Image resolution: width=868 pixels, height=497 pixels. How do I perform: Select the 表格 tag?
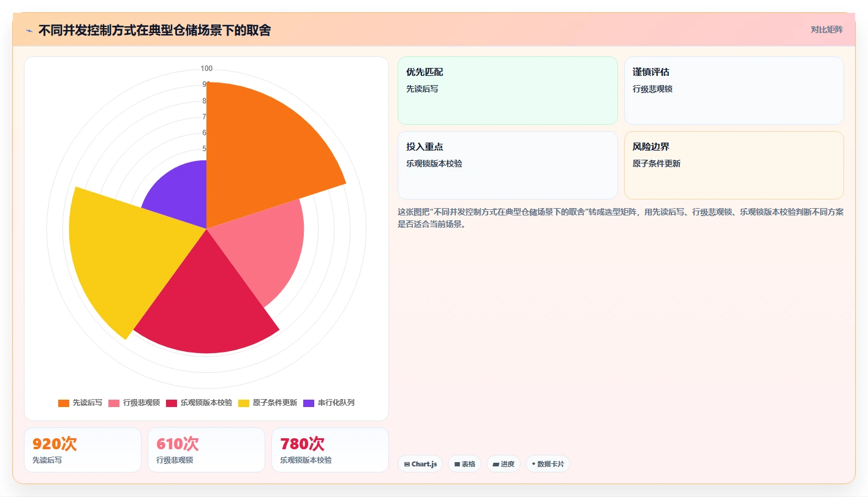pos(465,464)
